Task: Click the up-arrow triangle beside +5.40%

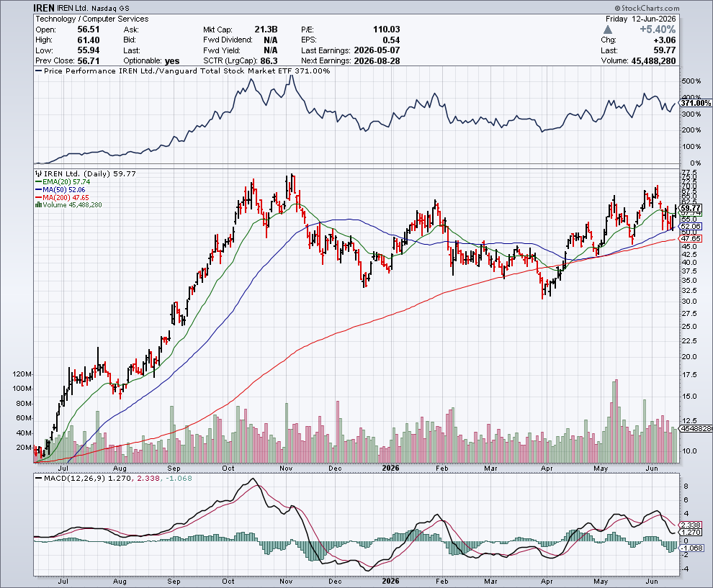Action: 608,30
